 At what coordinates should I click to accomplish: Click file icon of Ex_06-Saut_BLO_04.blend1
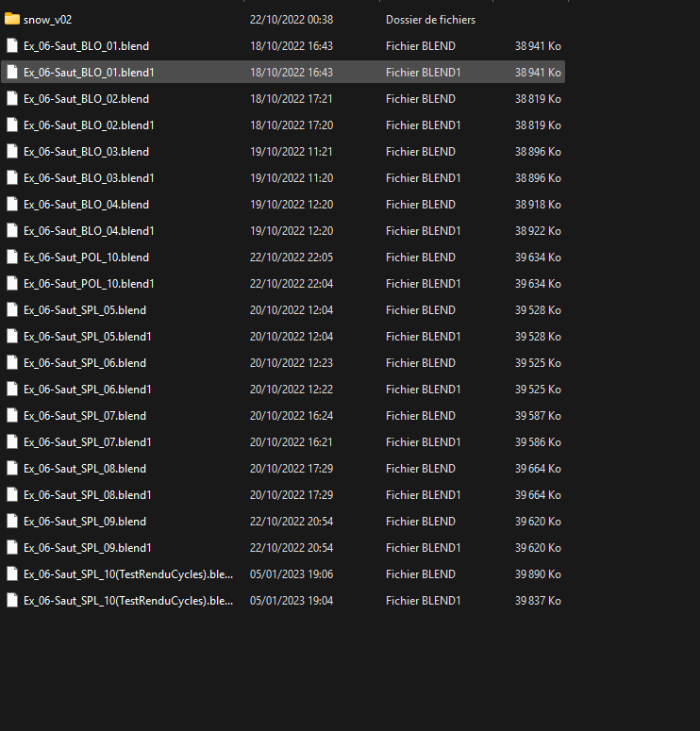click(x=12, y=231)
